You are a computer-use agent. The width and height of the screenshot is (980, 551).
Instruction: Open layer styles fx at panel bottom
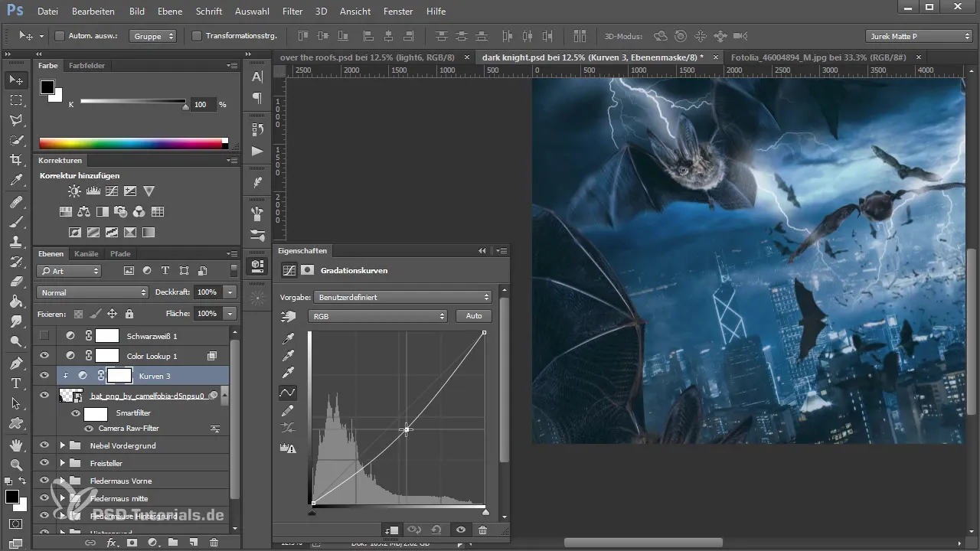click(111, 543)
